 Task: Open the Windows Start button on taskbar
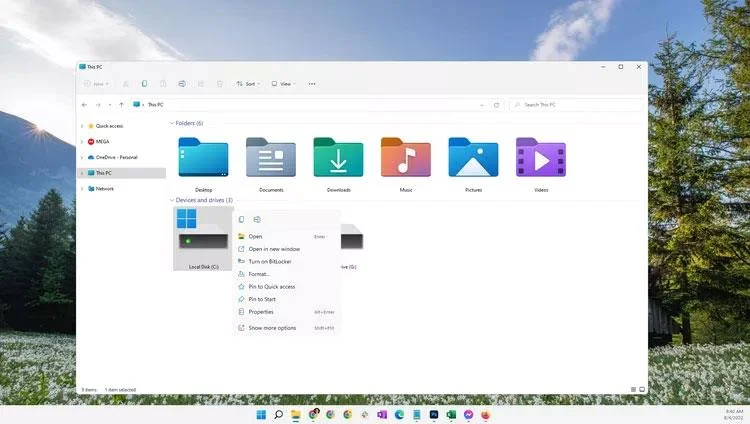pyautogui.click(x=261, y=415)
